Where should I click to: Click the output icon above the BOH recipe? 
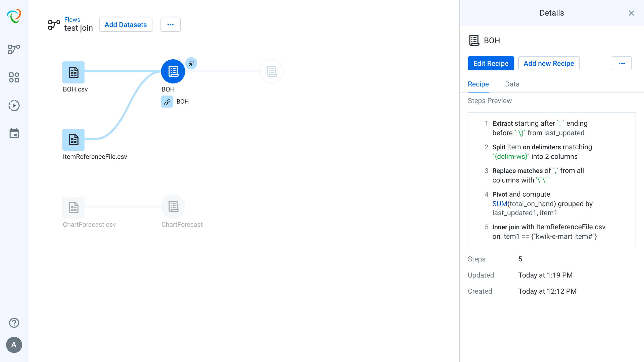(191, 63)
